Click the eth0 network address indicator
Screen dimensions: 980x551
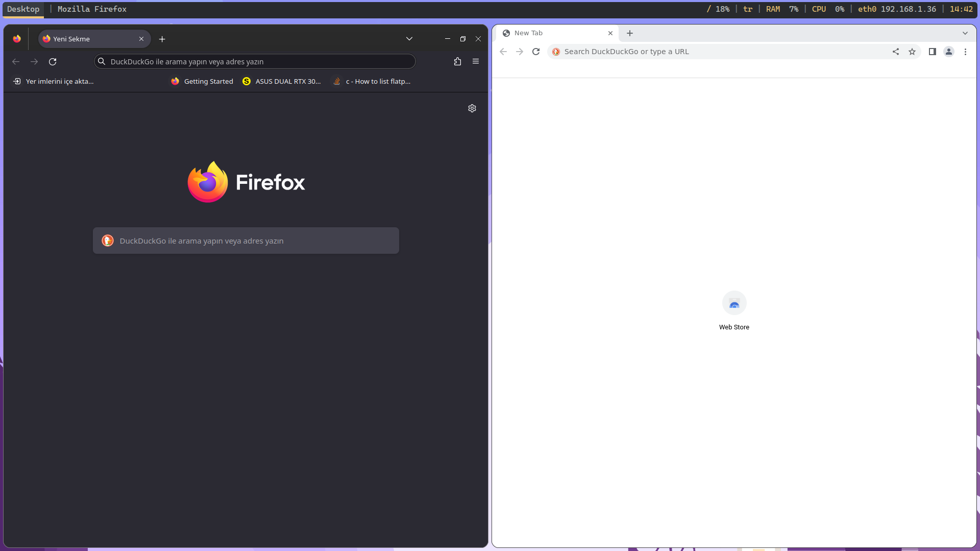[x=897, y=9]
